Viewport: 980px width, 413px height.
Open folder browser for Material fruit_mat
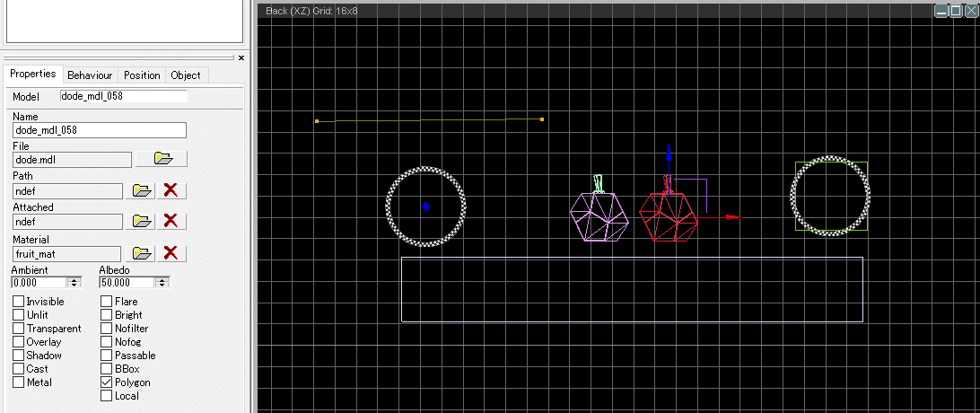click(x=140, y=253)
